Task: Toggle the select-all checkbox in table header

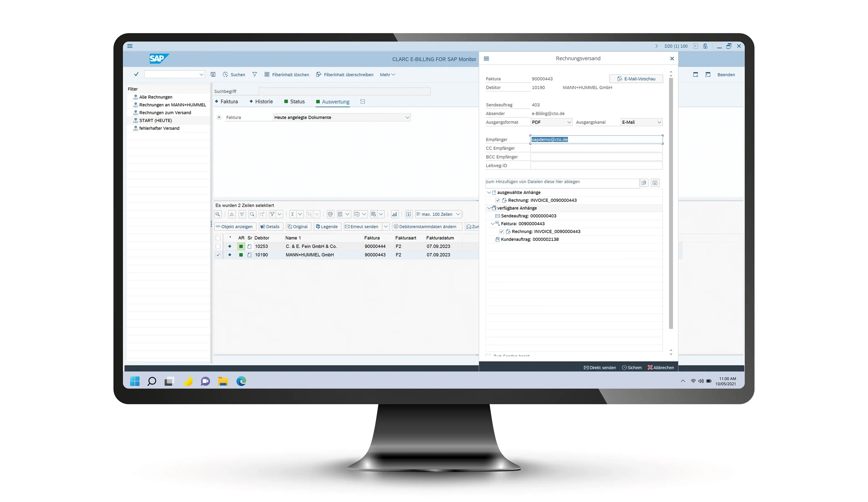Action: pos(218,238)
